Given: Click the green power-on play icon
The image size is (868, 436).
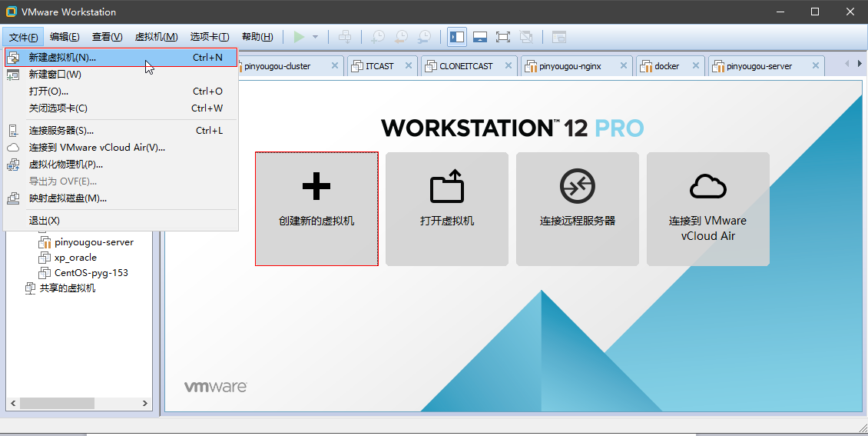Looking at the screenshot, I should click(x=299, y=37).
